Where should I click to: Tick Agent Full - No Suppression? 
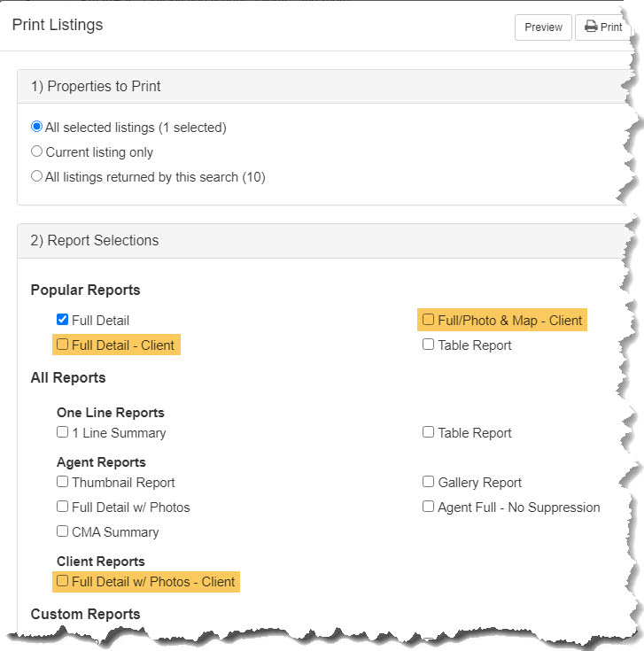[428, 507]
